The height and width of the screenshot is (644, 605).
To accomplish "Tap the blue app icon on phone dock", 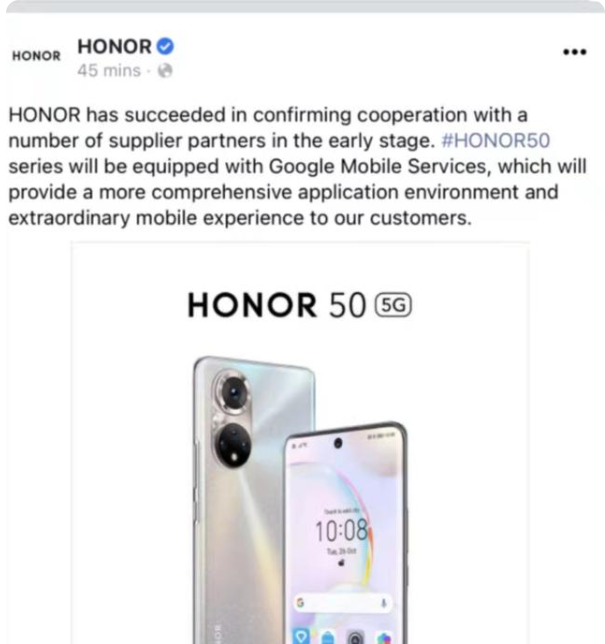I will click(302, 636).
